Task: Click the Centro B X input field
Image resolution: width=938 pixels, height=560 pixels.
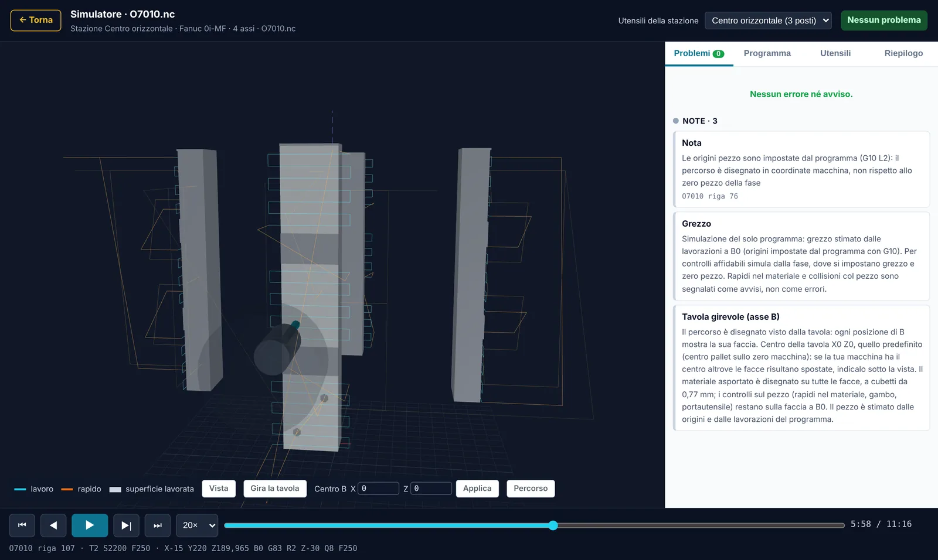Action: pos(379,489)
